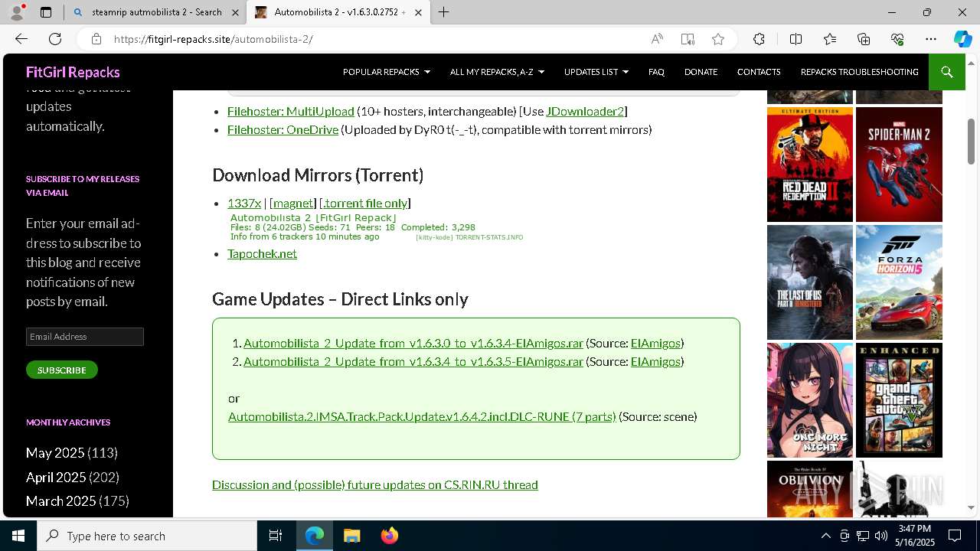Viewport: 980px width, 551px height.
Task: Open Favorites list icon
Action: pyautogui.click(x=830, y=39)
